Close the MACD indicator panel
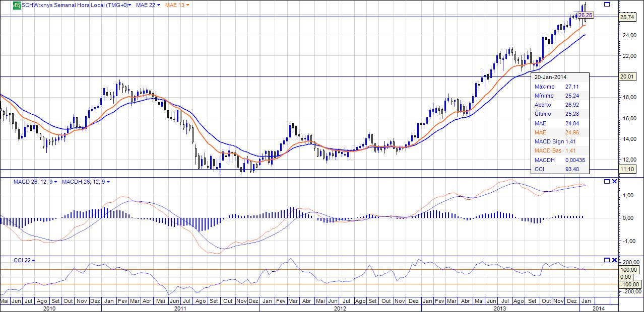 (x=614, y=181)
